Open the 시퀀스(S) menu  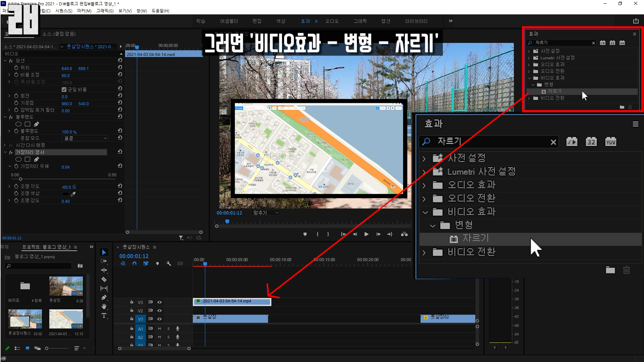(x=64, y=11)
